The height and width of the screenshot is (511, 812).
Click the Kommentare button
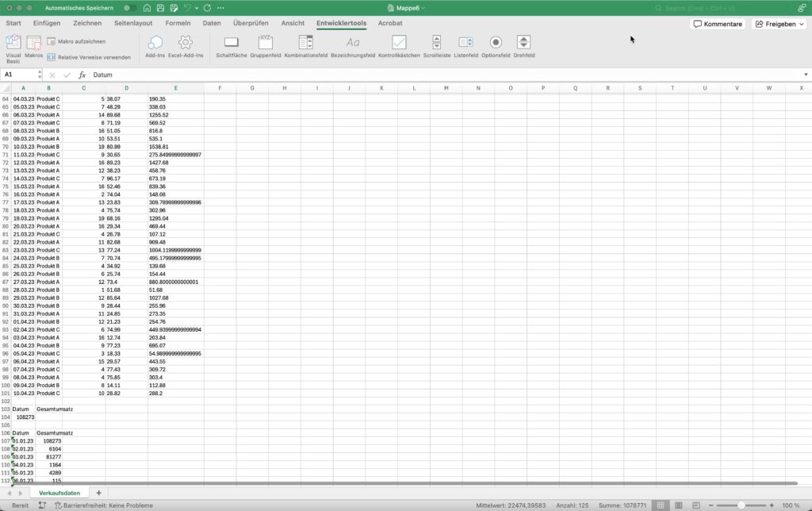pyautogui.click(x=718, y=24)
